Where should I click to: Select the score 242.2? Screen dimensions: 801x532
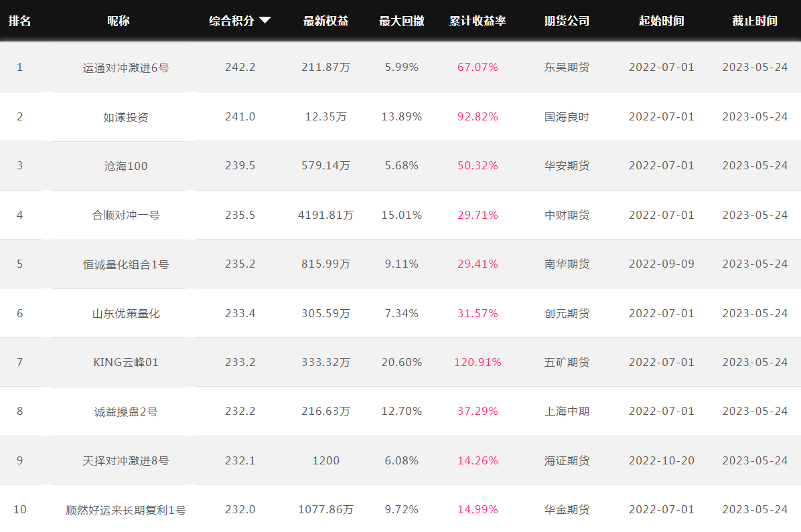(x=240, y=68)
